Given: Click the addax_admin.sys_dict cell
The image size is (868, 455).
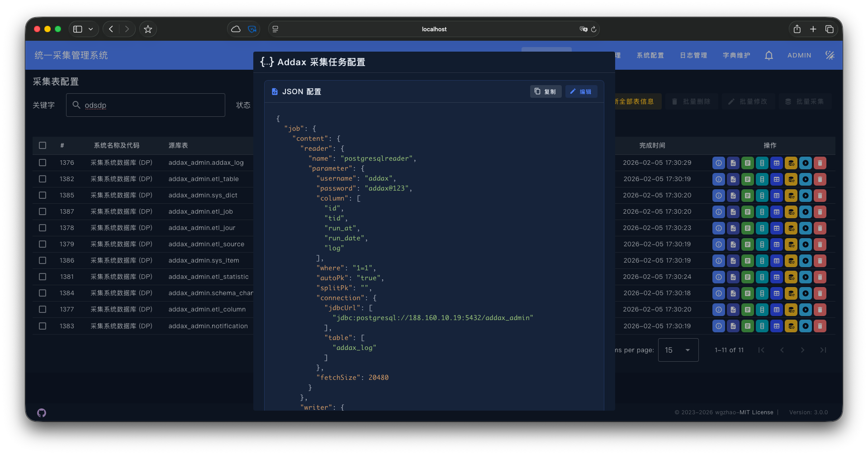Looking at the screenshot, I should (x=203, y=195).
